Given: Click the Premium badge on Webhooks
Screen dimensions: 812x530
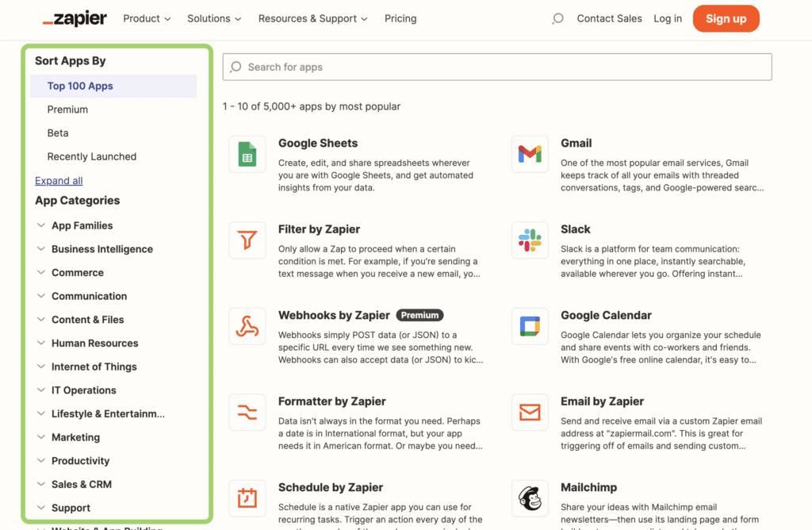Looking at the screenshot, I should coord(420,315).
